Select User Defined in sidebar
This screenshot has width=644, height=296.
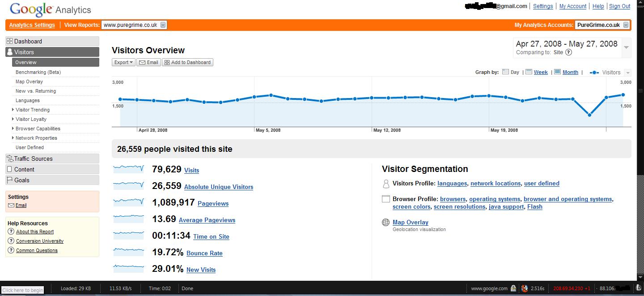pyautogui.click(x=30, y=147)
